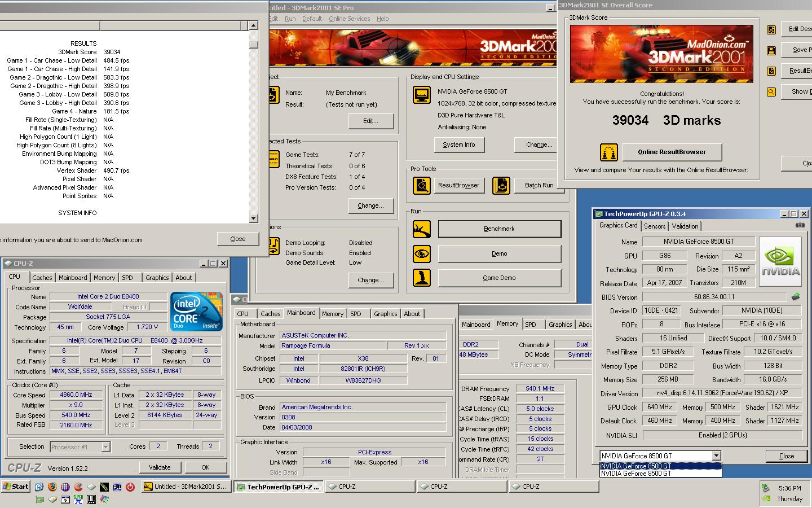The height and width of the screenshot is (508, 812).
Task: Click the Save Project floppy icon in Overall Score
Action: pyautogui.click(x=771, y=50)
